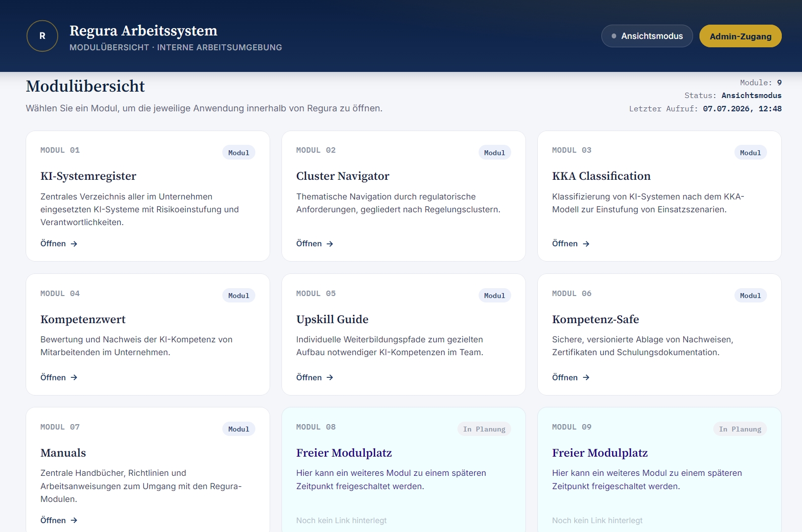Click 'Noch kein Link hinterlegt' in Modul 09
Image resolution: width=802 pixels, height=532 pixels.
597,520
